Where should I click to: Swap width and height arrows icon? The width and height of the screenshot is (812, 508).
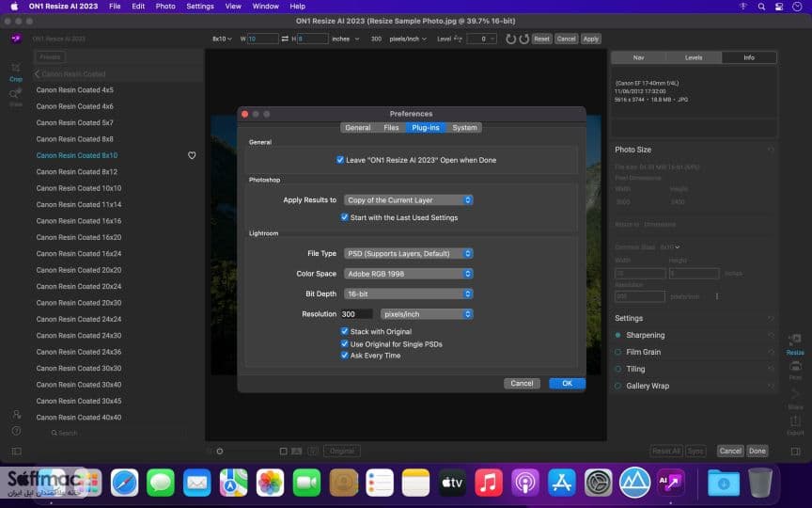pyautogui.click(x=285, y=39)
